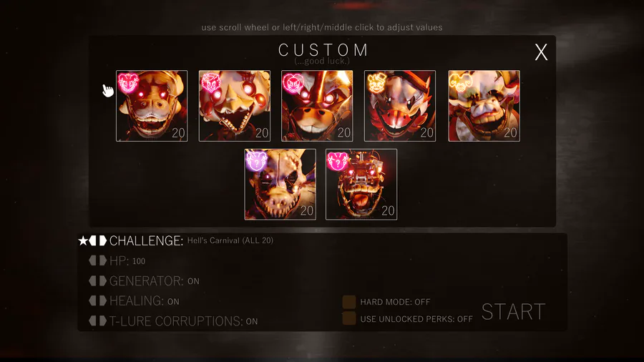Click the orange neon badge on fourth character

pos(376,83)
